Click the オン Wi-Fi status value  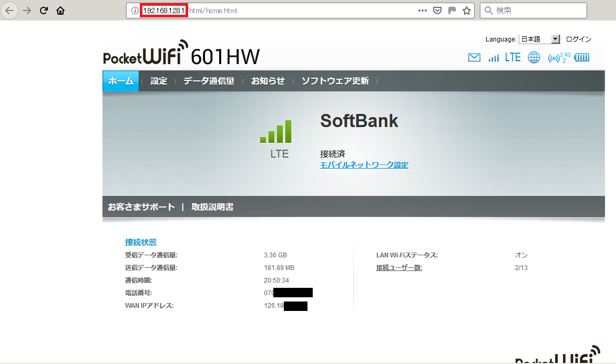(x=521, y=255)
